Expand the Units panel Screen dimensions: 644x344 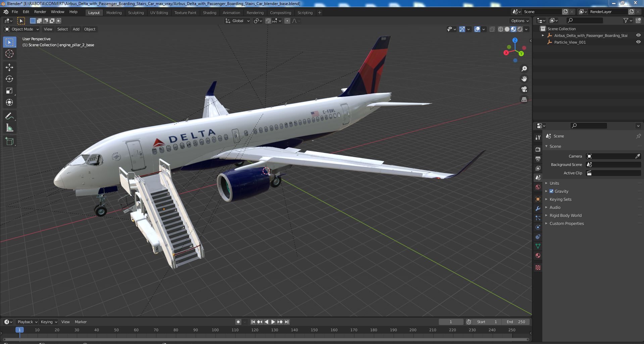coord(554,183)
